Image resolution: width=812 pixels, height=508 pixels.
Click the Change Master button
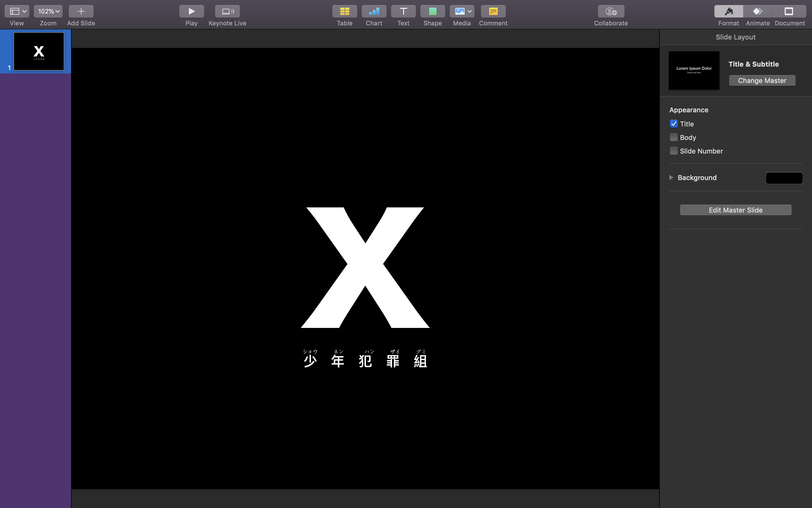tap(762, 80)
